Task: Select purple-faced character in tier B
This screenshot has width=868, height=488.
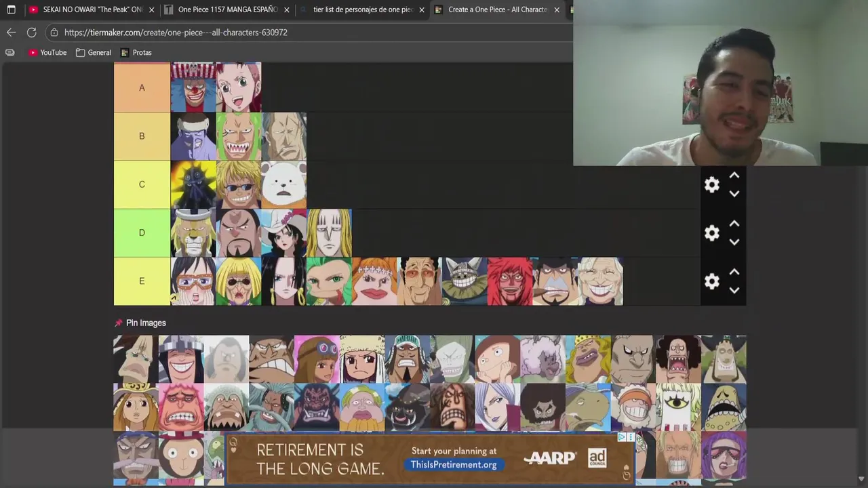Action: (x=193, y=136)
